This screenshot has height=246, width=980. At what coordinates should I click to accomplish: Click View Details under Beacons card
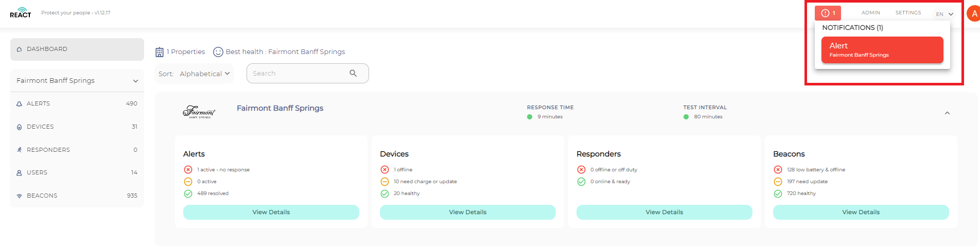861,212
